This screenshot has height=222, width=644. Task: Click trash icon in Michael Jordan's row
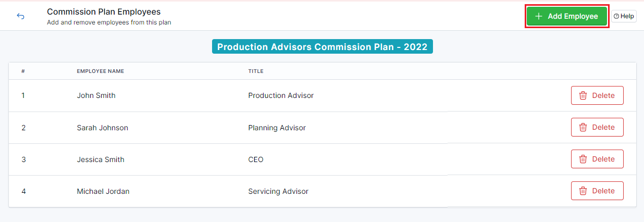pyautogui.click(x=583, y=191)
